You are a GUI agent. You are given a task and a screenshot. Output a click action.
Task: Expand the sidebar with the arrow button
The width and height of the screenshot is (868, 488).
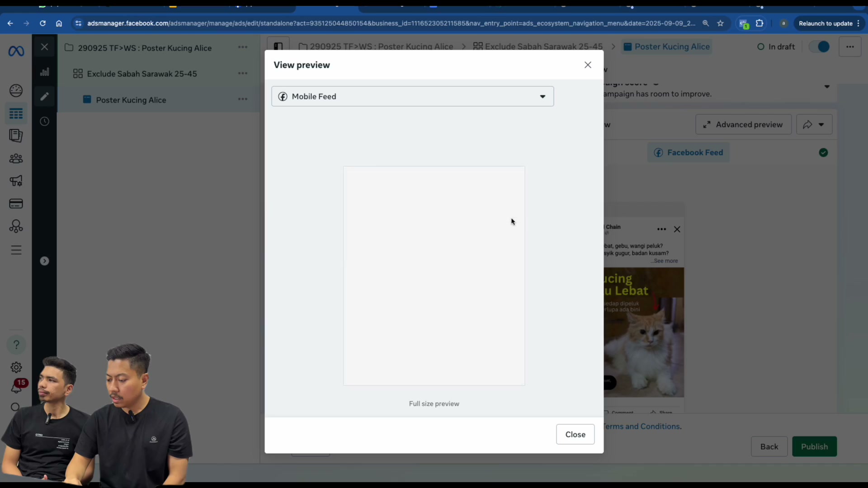pyautogui.click(x=44, y=261)
